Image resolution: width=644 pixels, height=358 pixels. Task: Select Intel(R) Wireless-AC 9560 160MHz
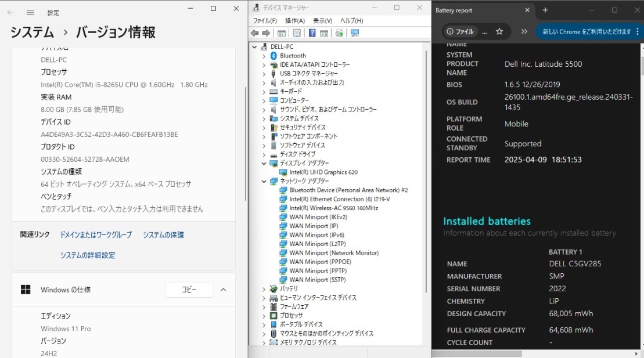pyautogui.click(x=333, y=208)
